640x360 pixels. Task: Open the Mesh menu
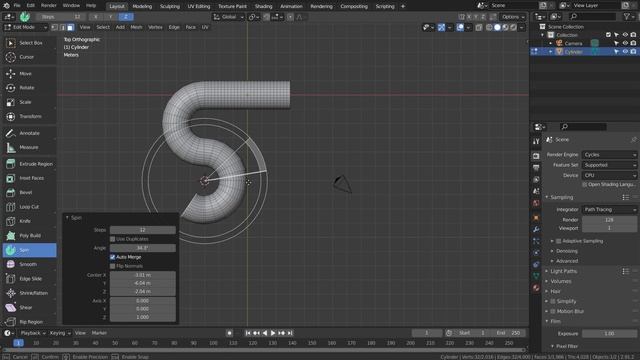[x=136, y=27]
